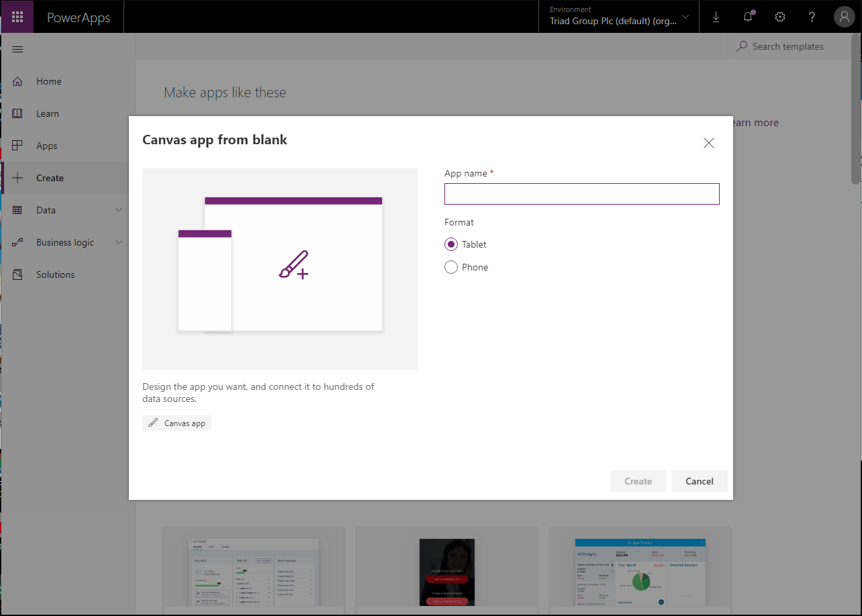Click the Learn book icon

click(x=18, y=113)
